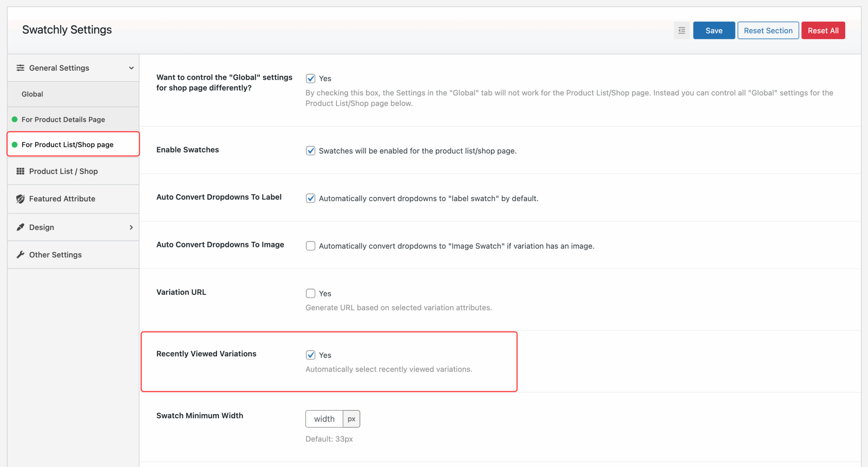Click the sliders icon beside General Settings
Screen dimensions: 868x467
pyautogui.click(x=20, y=68)
